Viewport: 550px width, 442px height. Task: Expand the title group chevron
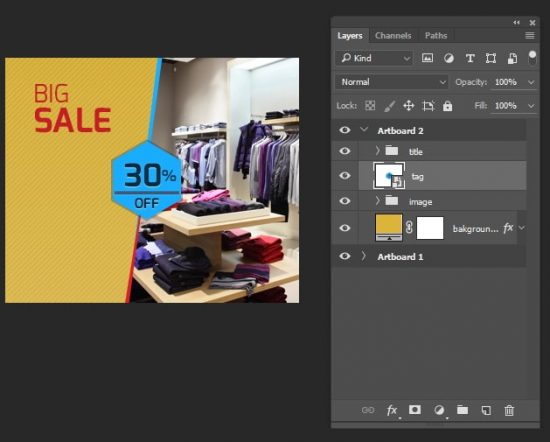click(377, 151)
